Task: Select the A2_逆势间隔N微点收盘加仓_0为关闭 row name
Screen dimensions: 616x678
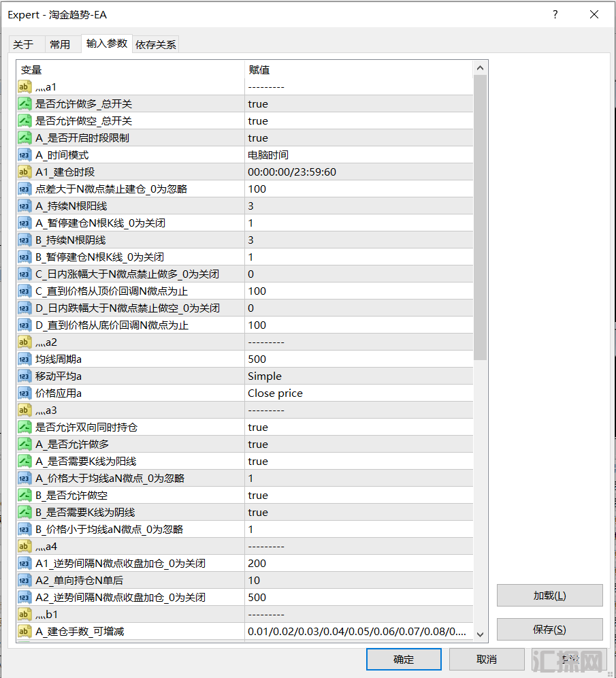Action: click(x=120, y=598)
